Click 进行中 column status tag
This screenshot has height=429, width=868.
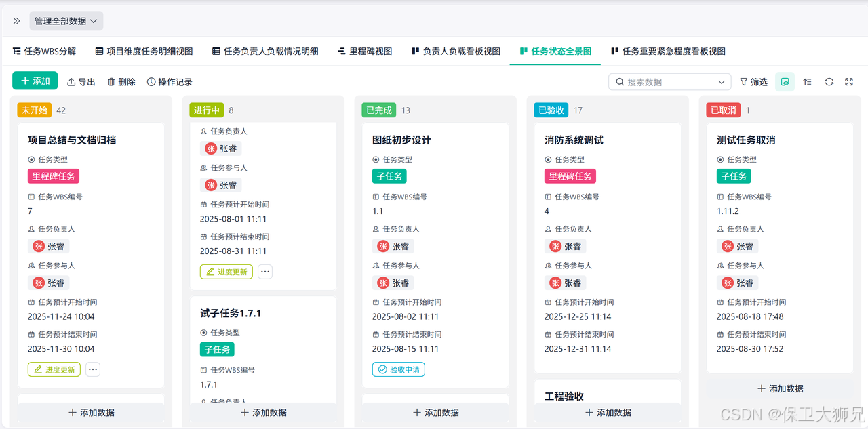(207, 110)
